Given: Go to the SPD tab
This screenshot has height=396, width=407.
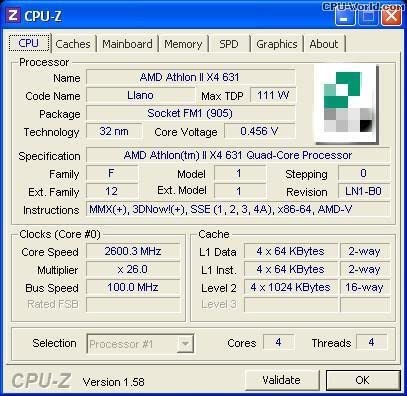Looking at the screenshot, I should [x=229, y=44].
